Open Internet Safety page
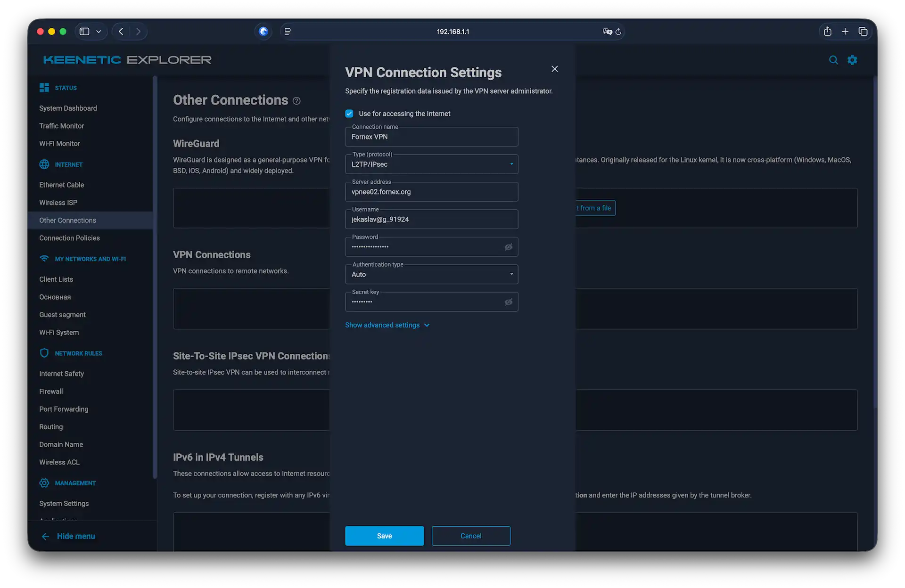 (61, 374)
